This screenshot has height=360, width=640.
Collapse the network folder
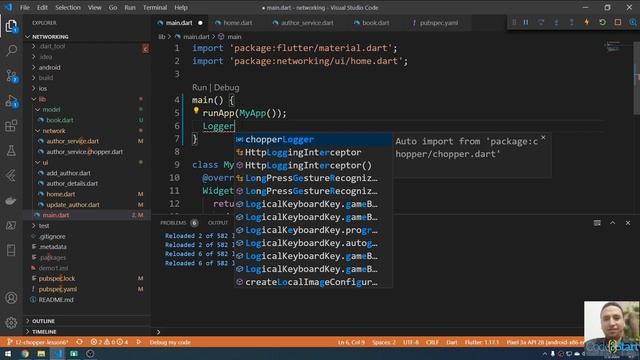pos(53,131)
